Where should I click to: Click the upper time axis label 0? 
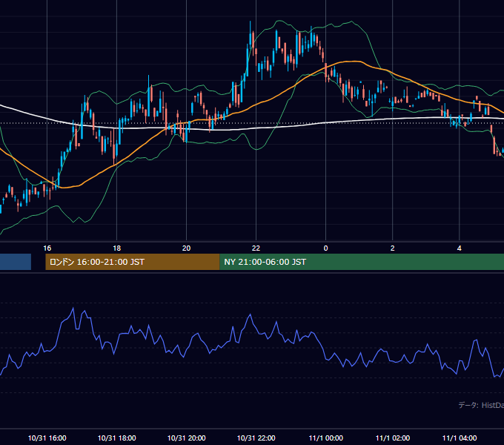tap(325, 248)
